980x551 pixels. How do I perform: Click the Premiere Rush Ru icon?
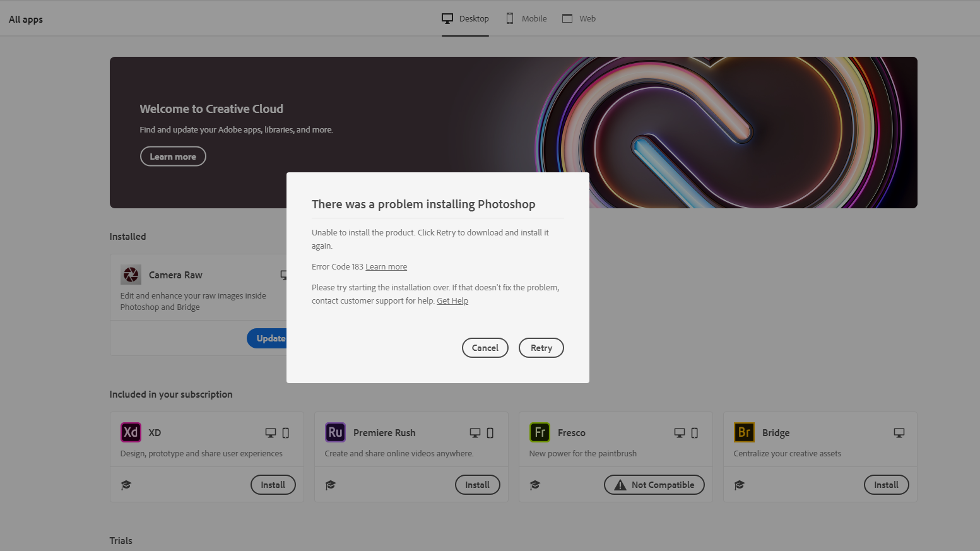pos(335,432)
